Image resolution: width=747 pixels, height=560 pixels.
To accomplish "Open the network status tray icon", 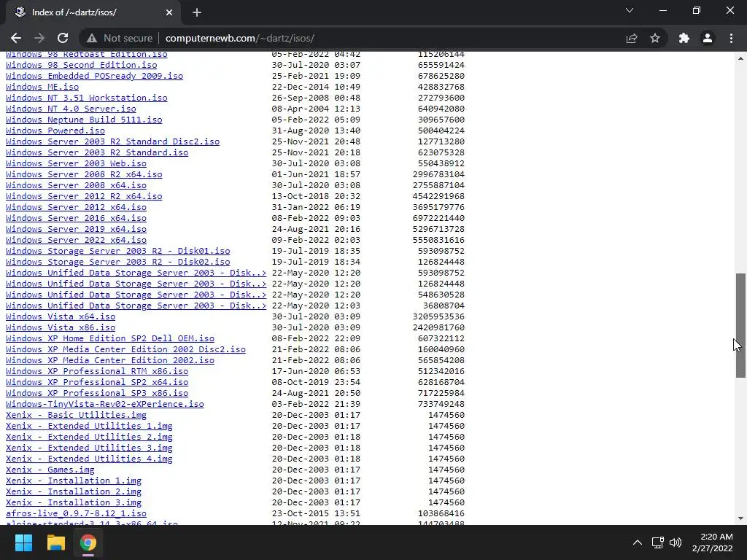I will pos(657,542).
